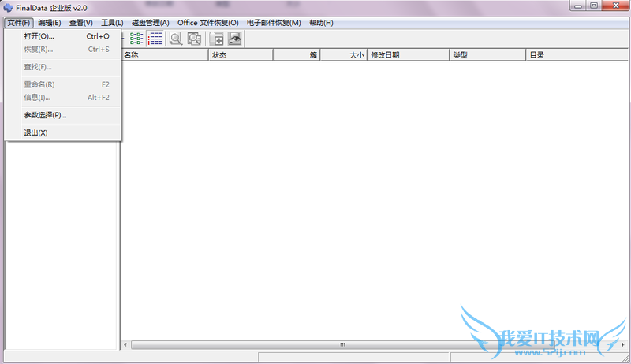Open the 帮助(H) menu

(321, 23)
